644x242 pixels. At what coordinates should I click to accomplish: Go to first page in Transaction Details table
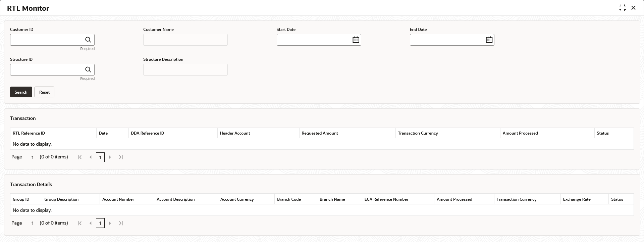tap(79, 223)
